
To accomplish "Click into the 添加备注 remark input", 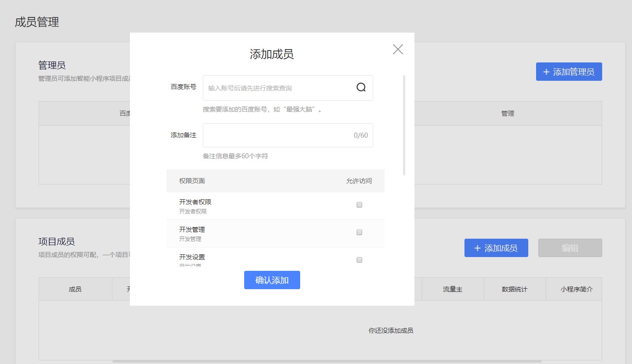I will pos(288,135).
